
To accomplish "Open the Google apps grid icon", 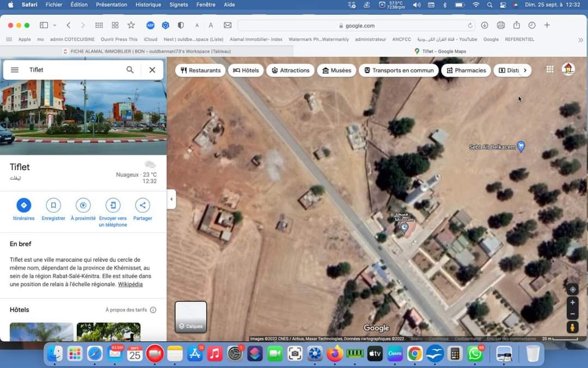I will tap(550, 69).
